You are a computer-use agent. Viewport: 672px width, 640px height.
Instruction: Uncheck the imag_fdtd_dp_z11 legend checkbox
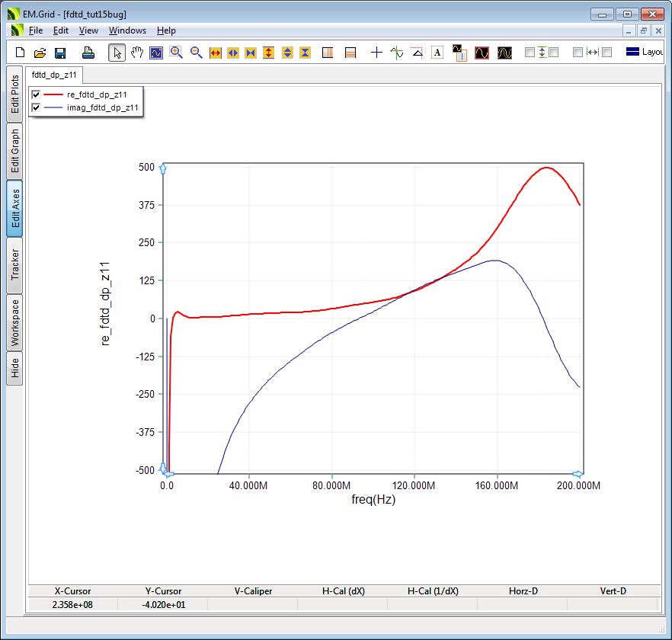point(36,108)
